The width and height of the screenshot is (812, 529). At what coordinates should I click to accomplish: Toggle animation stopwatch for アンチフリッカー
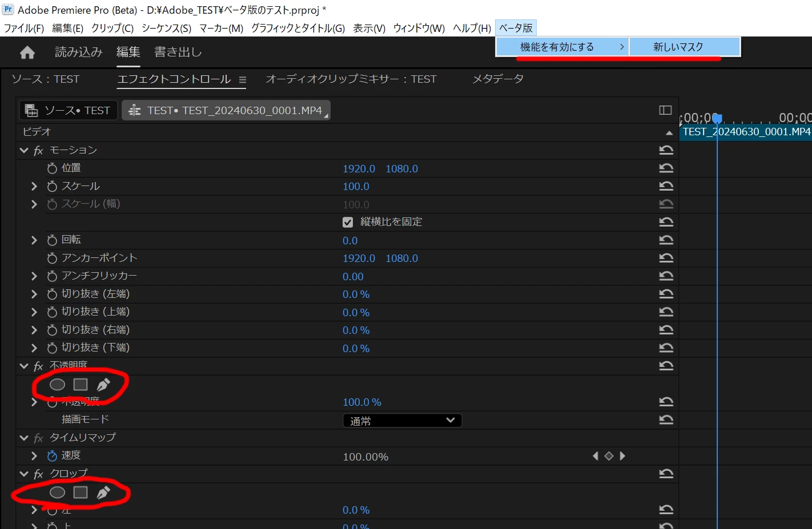click(x=52, y=276)
